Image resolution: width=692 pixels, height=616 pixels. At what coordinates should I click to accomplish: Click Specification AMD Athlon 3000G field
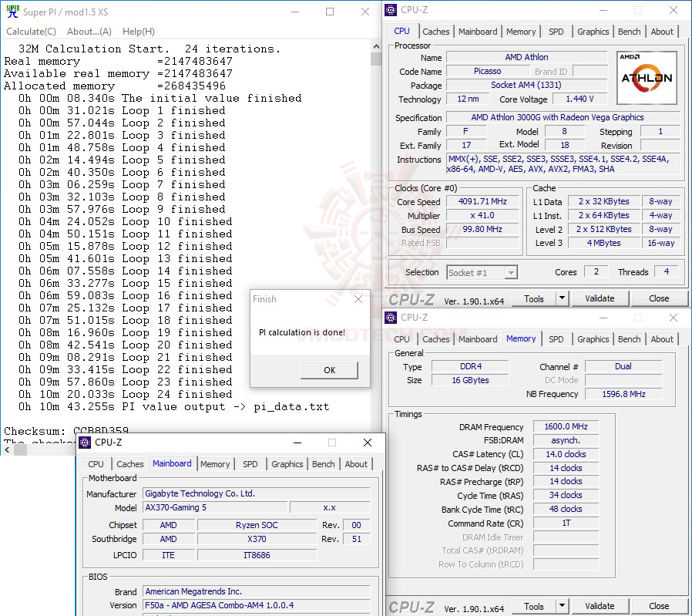point(563,117)
